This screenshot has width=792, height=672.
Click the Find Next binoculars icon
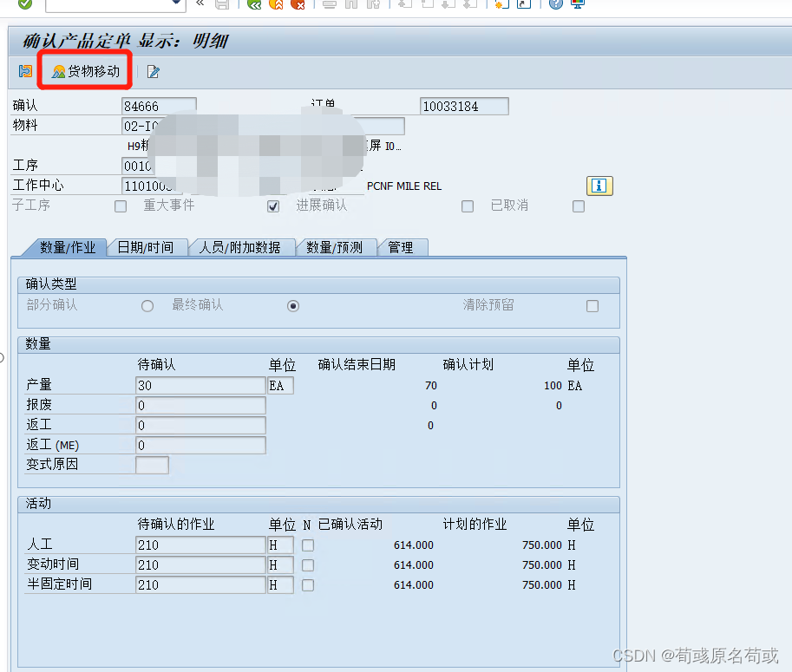pos(373,4)
